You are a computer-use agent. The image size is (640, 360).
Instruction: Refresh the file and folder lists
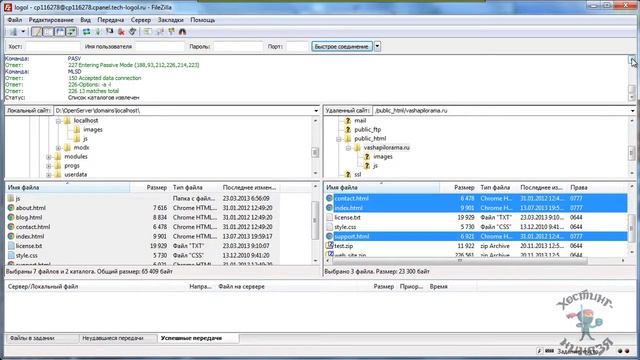87,31
